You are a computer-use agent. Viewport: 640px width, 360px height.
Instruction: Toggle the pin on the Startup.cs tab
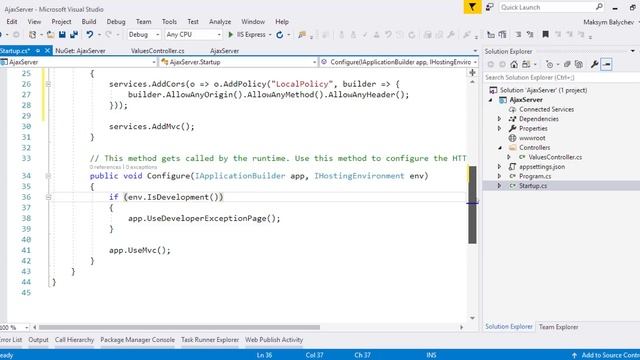38,51
